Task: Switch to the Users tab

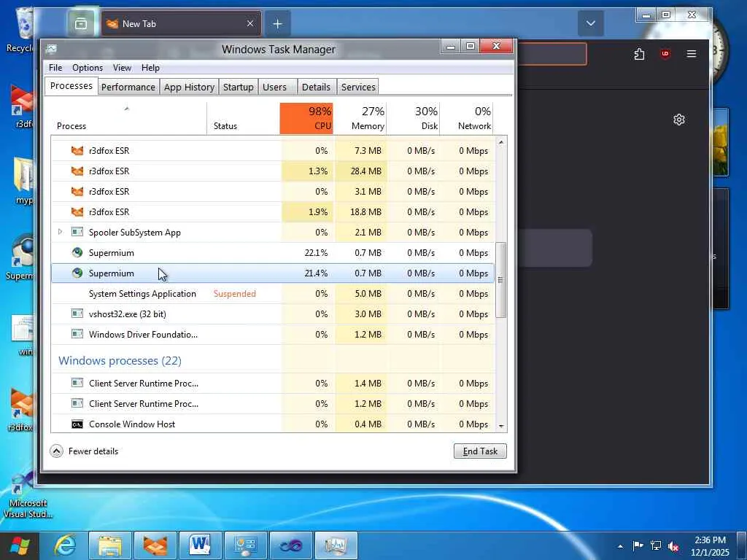Action: pyautogui.click(x=275, y=87)
